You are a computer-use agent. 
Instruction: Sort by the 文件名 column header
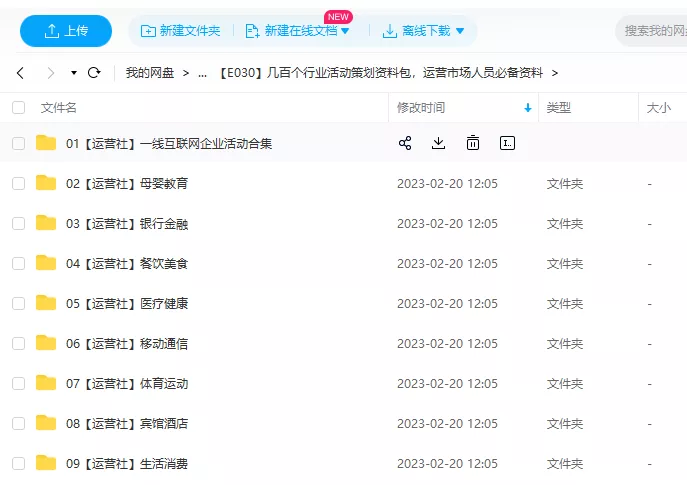coord(59,107)
